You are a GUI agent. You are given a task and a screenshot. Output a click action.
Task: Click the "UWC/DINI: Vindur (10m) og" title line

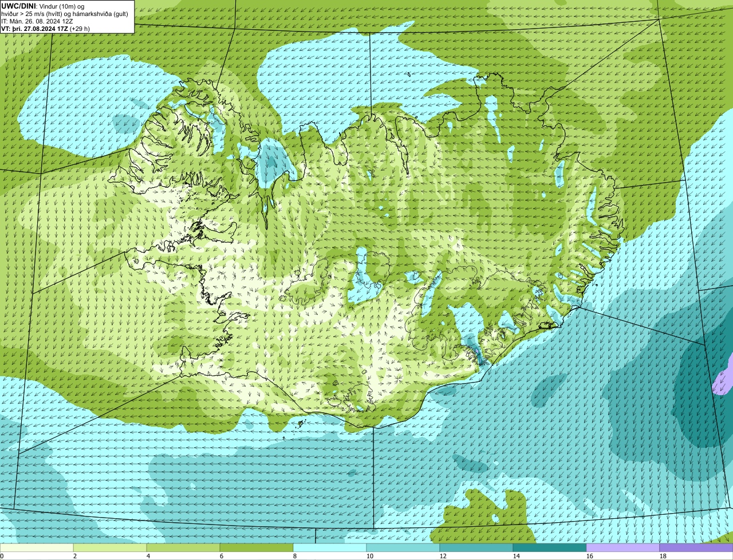click(43, 6)
